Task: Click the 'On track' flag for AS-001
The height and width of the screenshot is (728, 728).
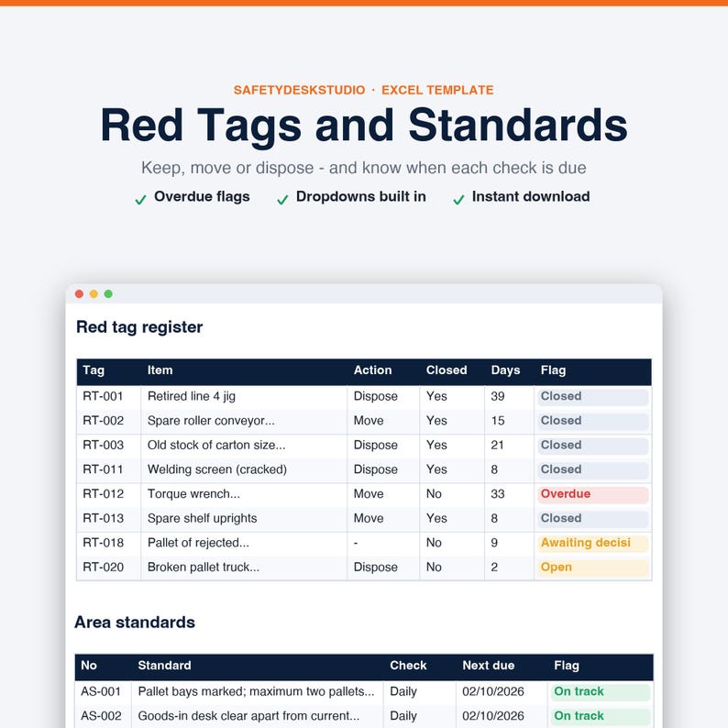Action: pos(600,692)
